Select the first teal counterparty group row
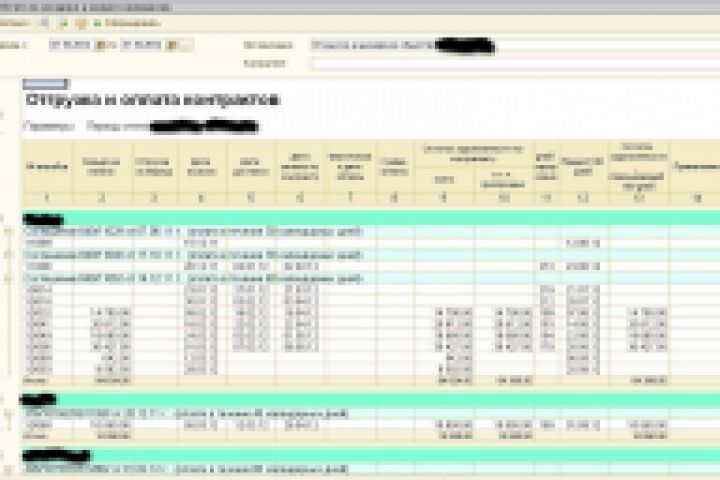This screenshot has height=480, width=720. point(371,219)
